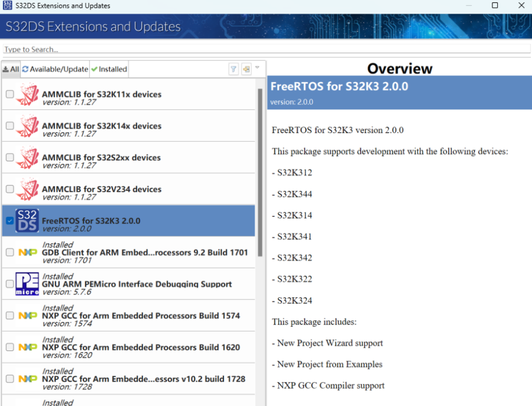Select GNU ARM PEMicro Interface Debugging Support
532x406 pixels.
[137, 284]
